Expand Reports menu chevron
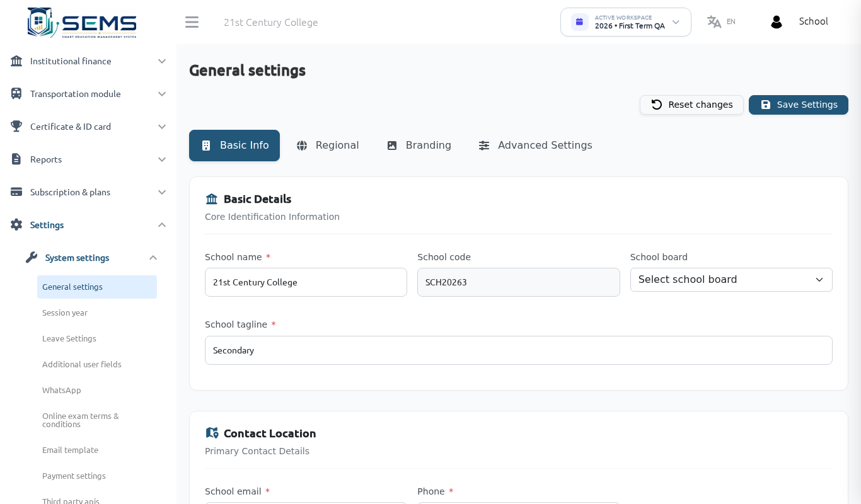Image resolution: width=861 pixels, height=504 pixels. pyautogui.click(x=162, y=159)
